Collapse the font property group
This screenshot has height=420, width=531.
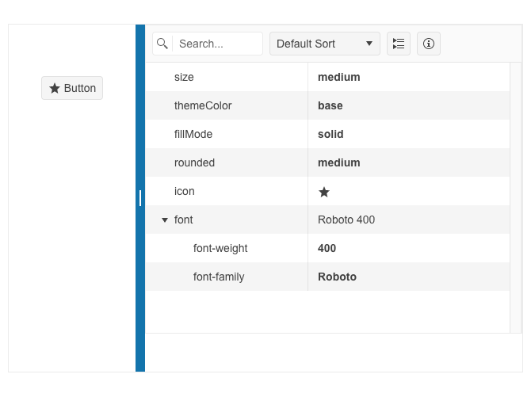[164, 220]
